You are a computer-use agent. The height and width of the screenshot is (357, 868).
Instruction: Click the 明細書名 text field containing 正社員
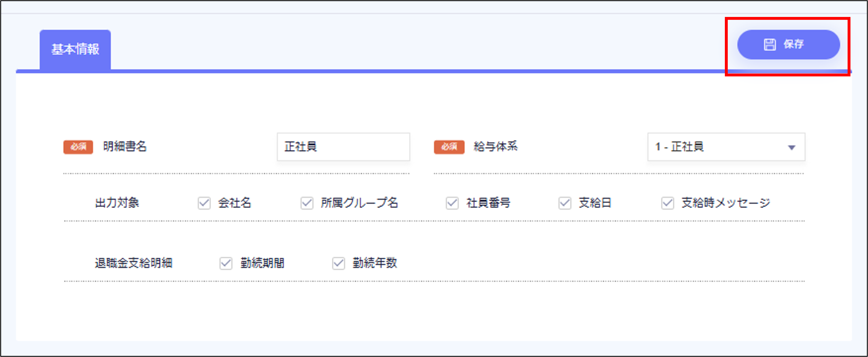(343, 147)
